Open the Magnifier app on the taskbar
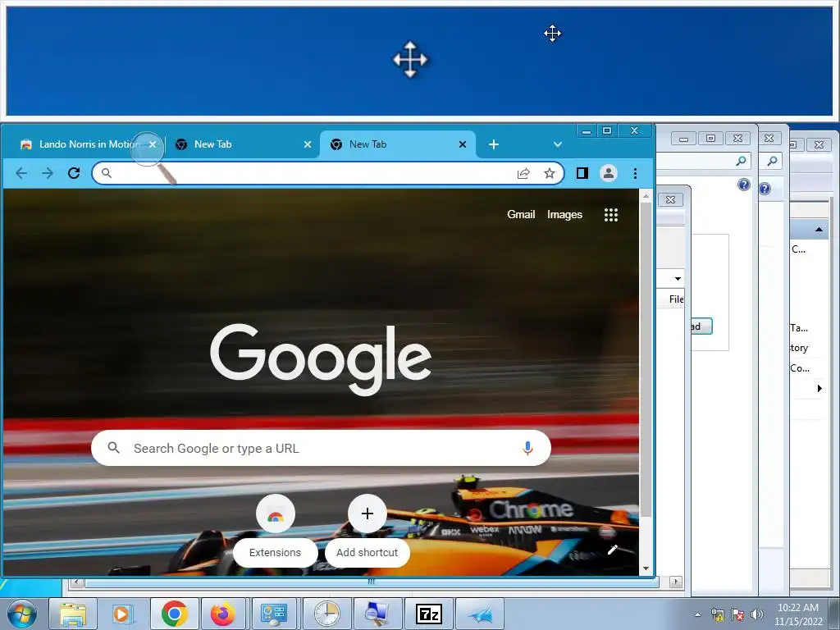The image size is (840, 630). pyautogui.click(x=376, y=614)
